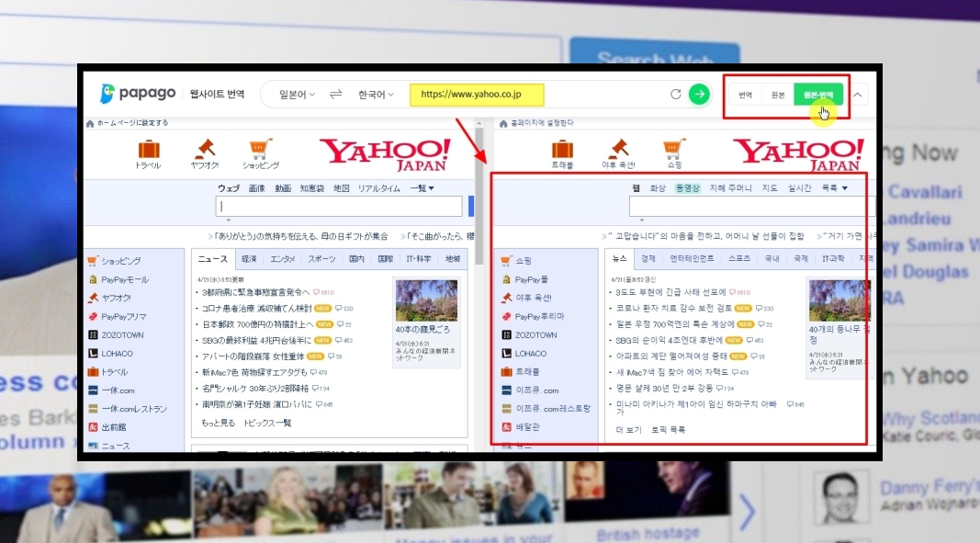Click the 홈페이지로 설정한다 link
Viewport: 980px width, 543px height.
tap(542, 123)
